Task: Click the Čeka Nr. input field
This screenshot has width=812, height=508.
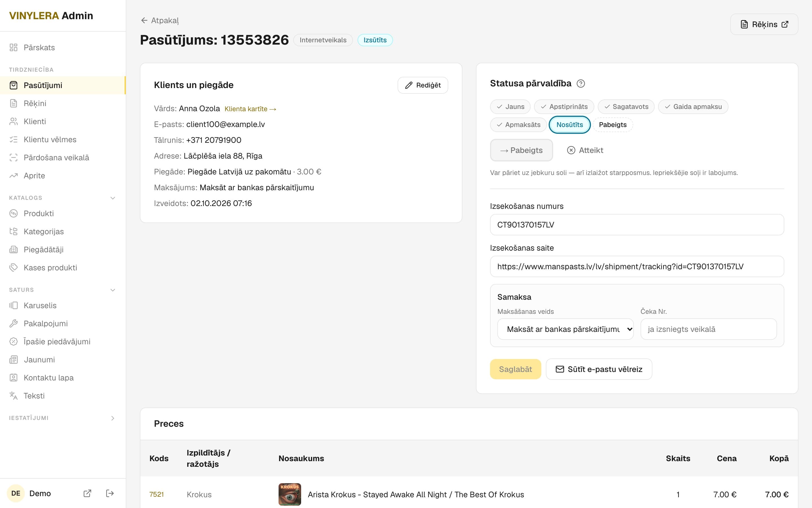Action: click(x=709, y=329)
